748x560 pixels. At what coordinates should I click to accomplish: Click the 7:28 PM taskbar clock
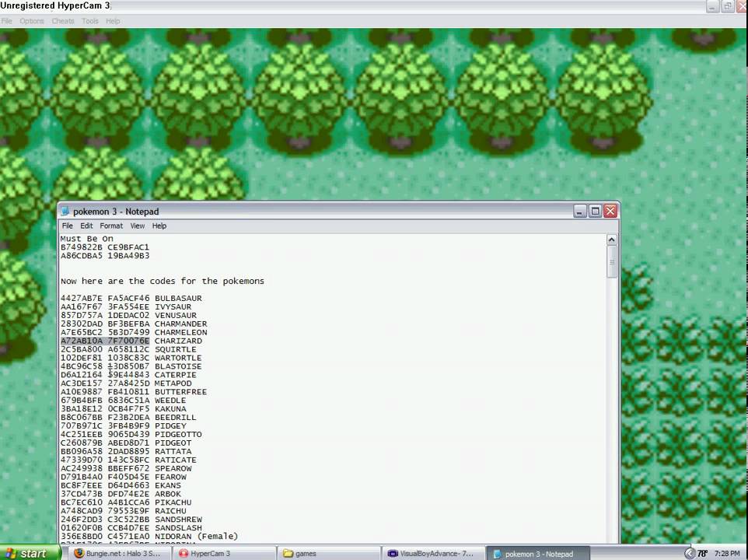(727, 553)
